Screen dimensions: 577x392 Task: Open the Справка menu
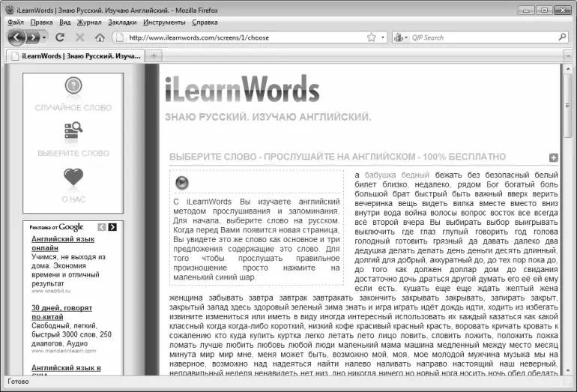coord(205,22)
